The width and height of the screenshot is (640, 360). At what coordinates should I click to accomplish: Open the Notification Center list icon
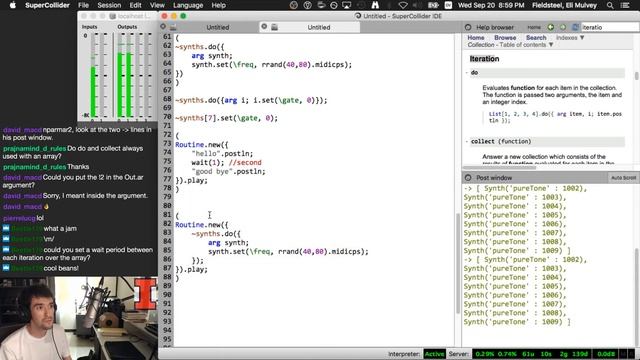tap(625, 5)
